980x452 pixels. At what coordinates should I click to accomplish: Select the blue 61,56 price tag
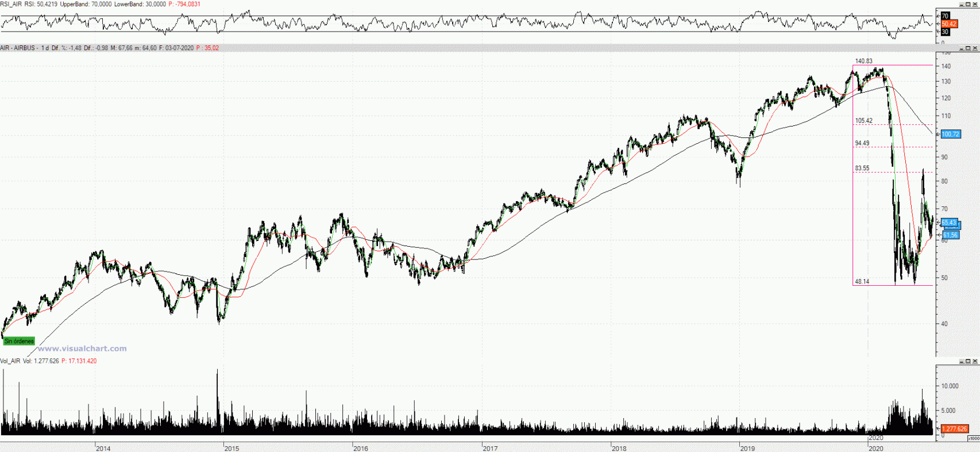point(950,235)
